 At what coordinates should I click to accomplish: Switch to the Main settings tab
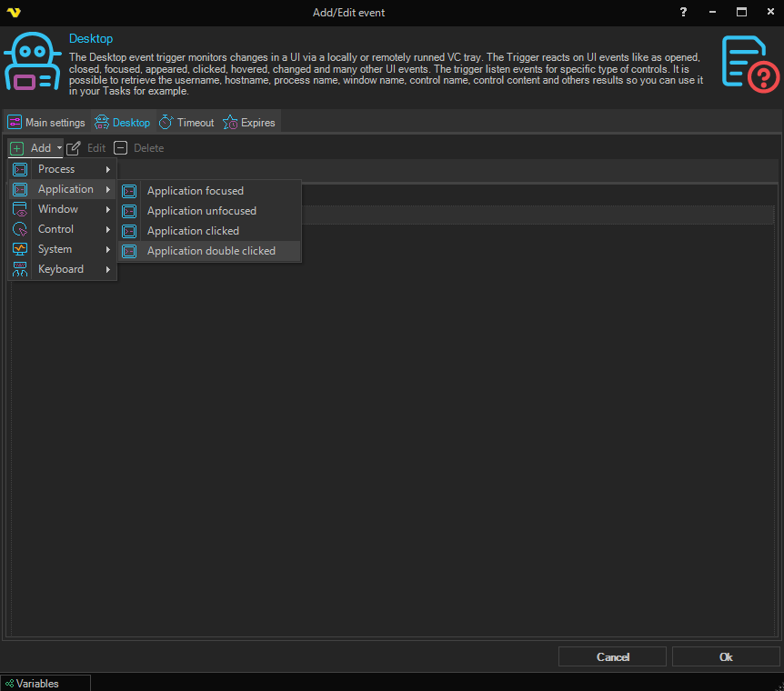click(x=46, y=122)
